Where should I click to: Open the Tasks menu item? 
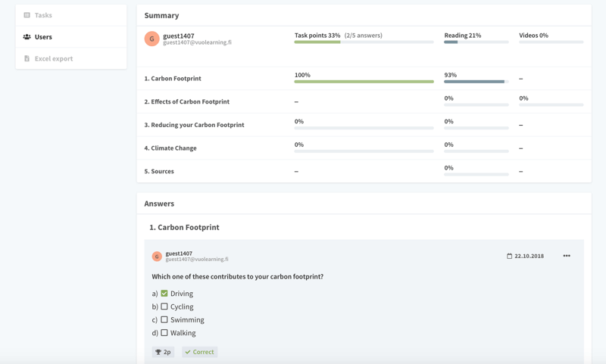point(43,15)
